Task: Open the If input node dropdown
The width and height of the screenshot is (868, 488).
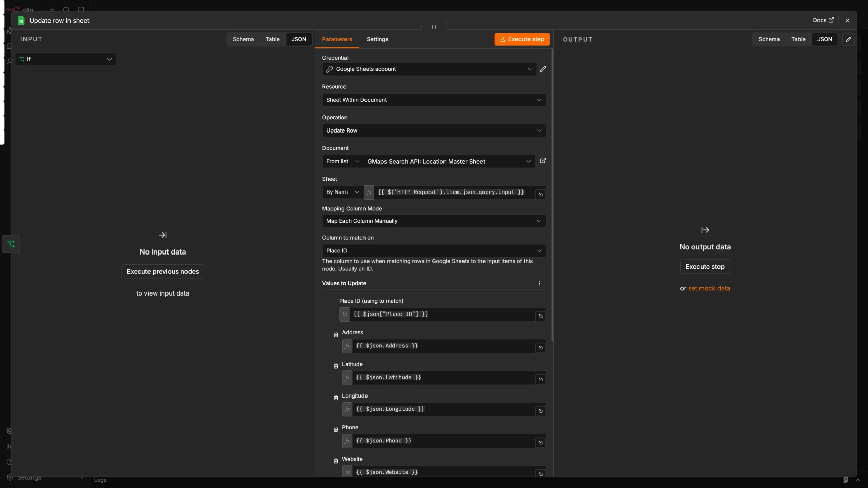Action: point(65,59)
